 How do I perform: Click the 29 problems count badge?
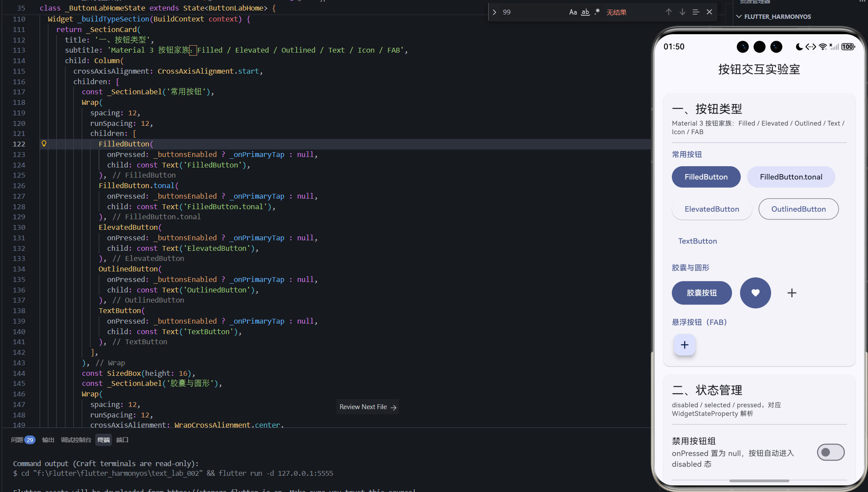pos(30,440)
